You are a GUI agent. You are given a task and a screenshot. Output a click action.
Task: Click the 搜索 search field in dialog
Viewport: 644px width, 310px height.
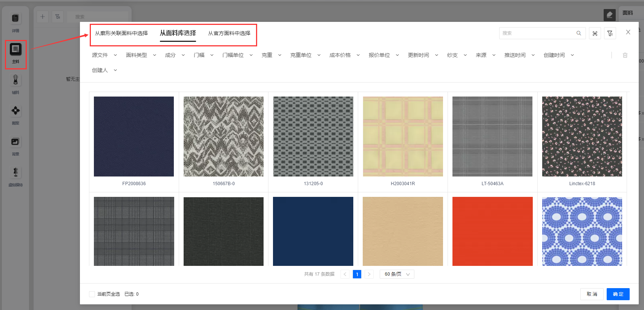[537, 33]
